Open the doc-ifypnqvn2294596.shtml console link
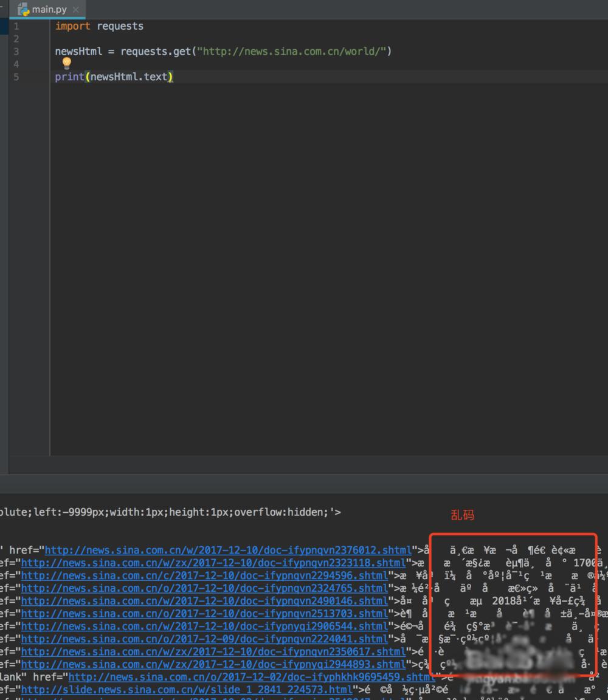608x700 pixels. [204, 576]
